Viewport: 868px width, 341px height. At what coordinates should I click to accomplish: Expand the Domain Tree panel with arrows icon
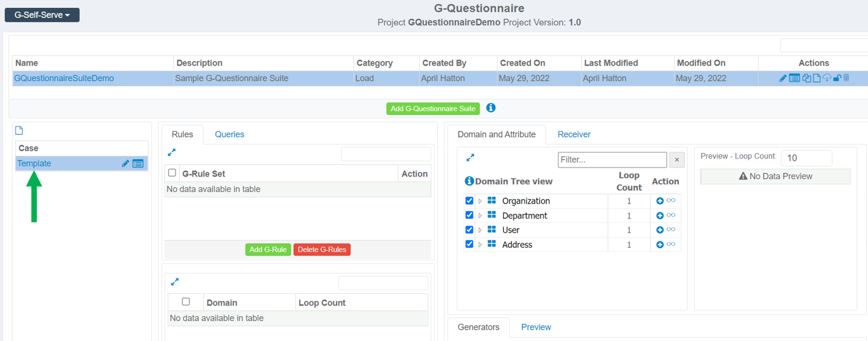(x=470, y=157)
